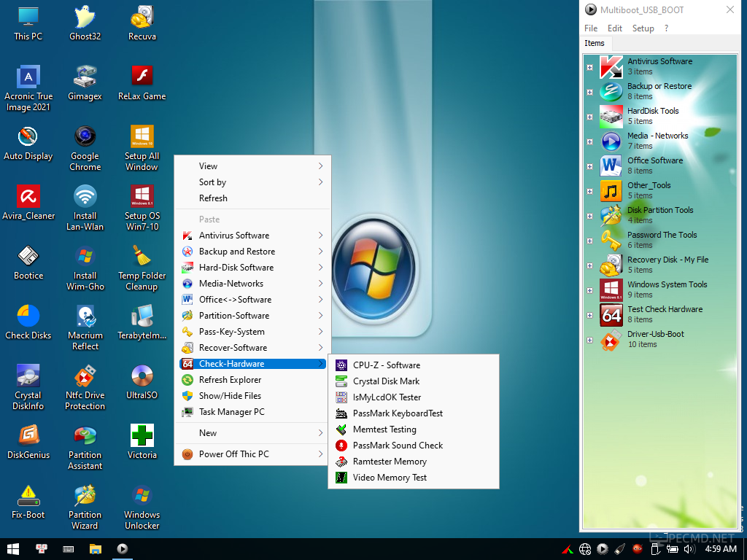Launch CPU-Z - Software from submenu

[x=414, y=365]
